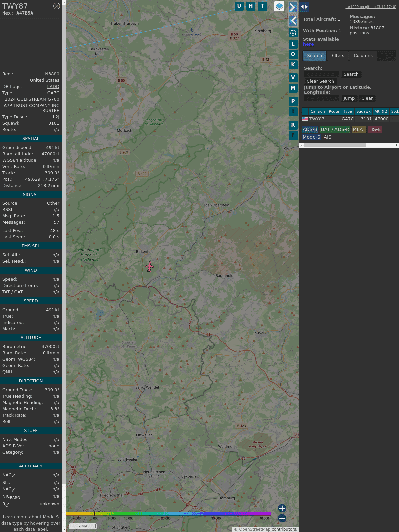Open the N3880 registration link
This screenshot has height=532, width=399.
coord(52,74)
